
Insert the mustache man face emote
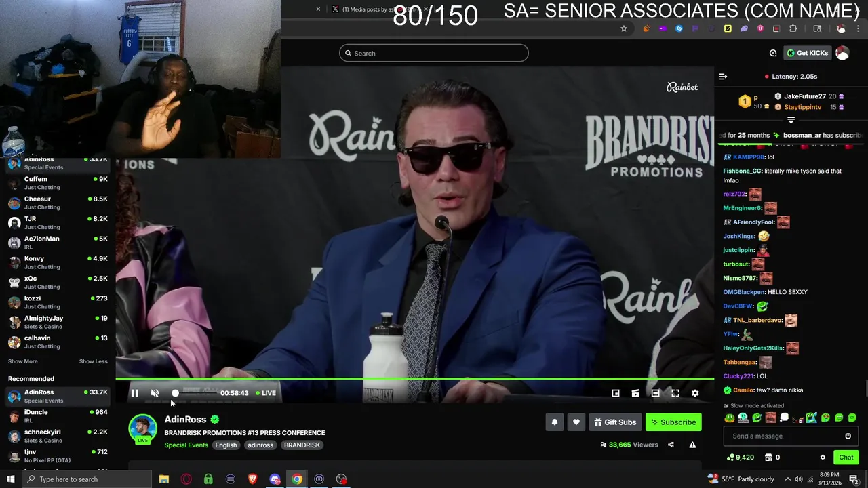[x=770, y=418]
